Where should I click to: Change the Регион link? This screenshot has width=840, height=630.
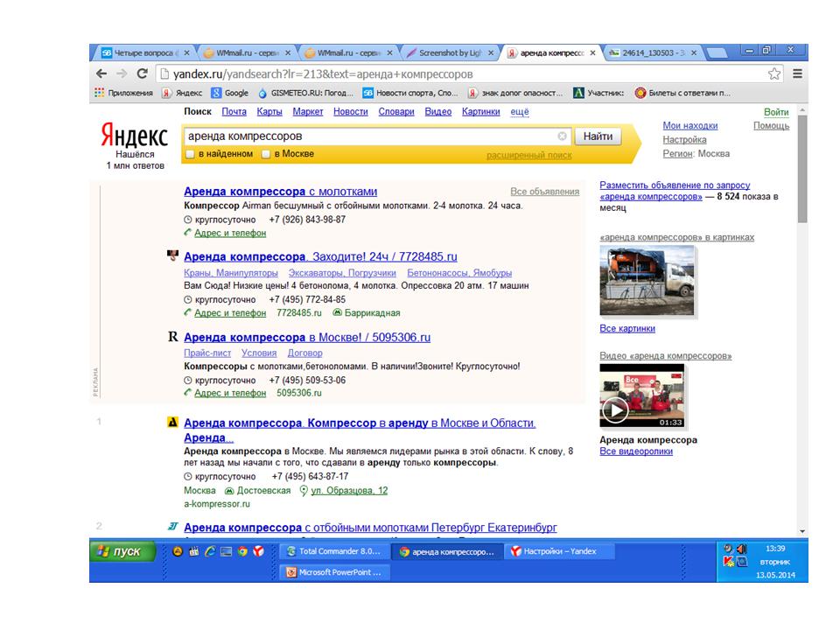[677, 153]
